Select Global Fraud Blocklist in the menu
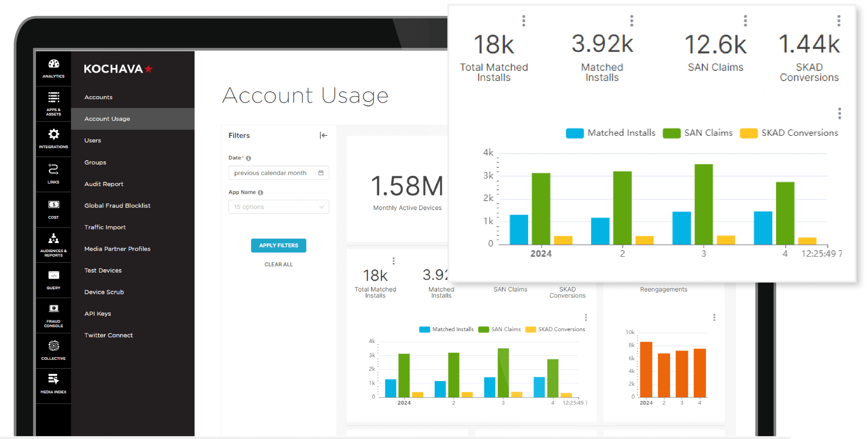The image size is (868, 439). pos(132,205)
